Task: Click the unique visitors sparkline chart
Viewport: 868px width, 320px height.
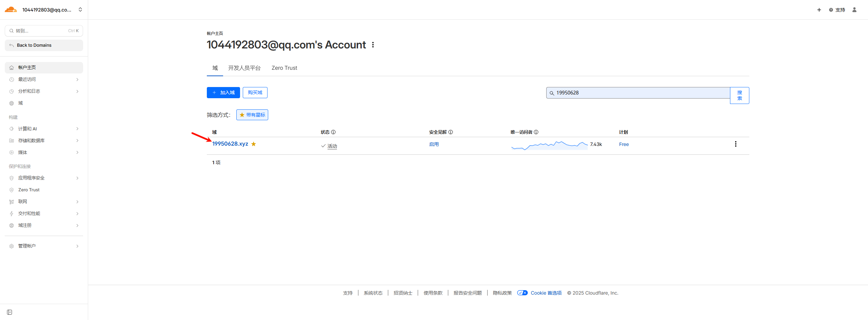Action: pos(549,145)
